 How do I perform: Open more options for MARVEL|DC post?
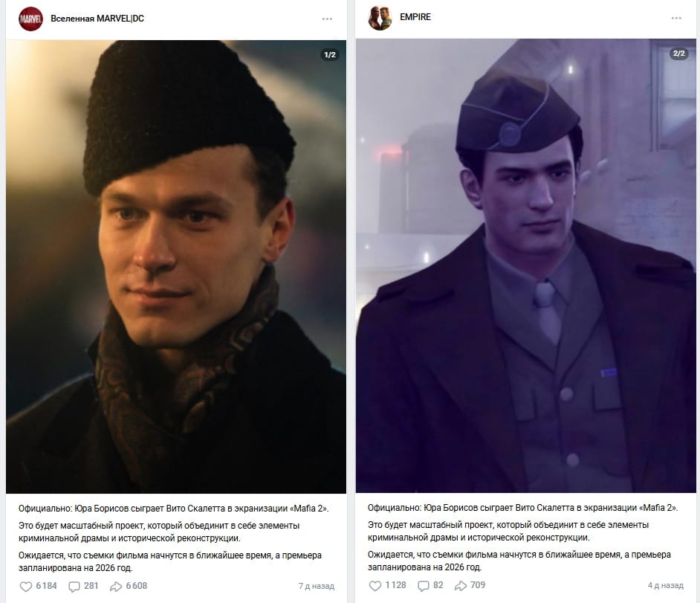coord(327,19)
